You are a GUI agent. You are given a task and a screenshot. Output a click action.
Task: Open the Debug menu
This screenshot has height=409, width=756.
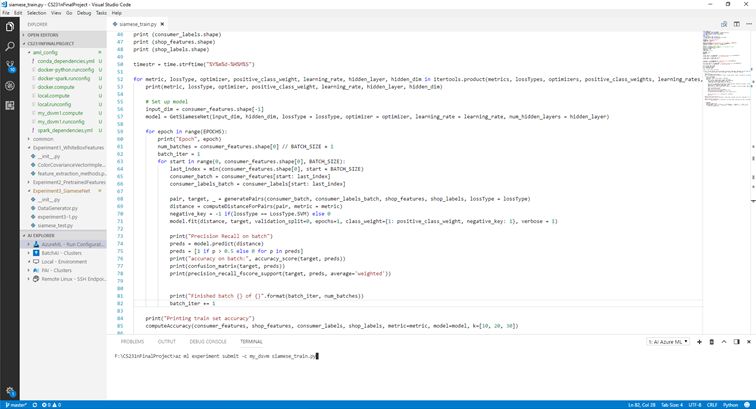(84, 13)
